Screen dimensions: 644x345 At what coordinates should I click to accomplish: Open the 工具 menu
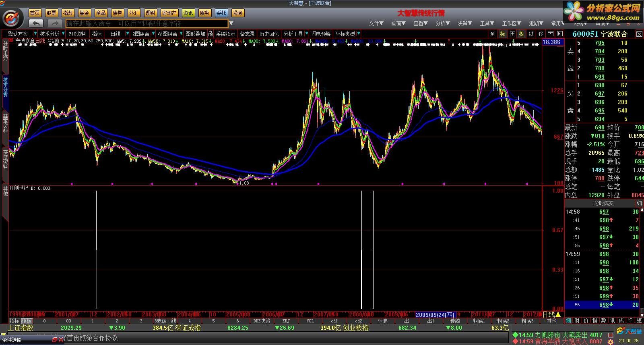click(487, 23)
